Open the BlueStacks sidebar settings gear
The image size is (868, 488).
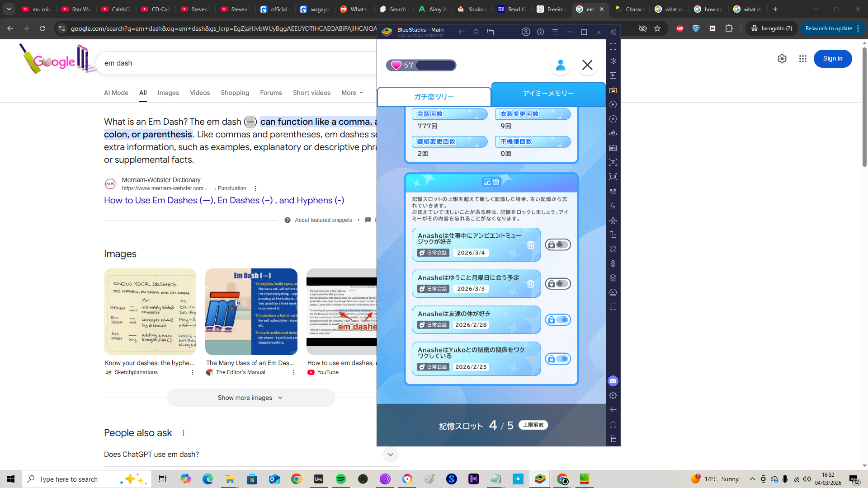(613, 395)
